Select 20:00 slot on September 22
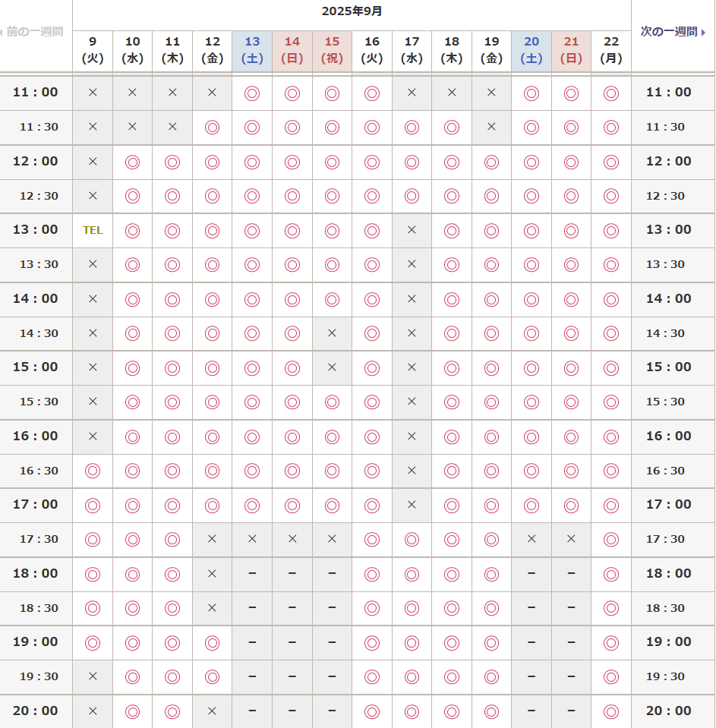The width and height of the screenshot is (716, 728). tap(611, 711)
